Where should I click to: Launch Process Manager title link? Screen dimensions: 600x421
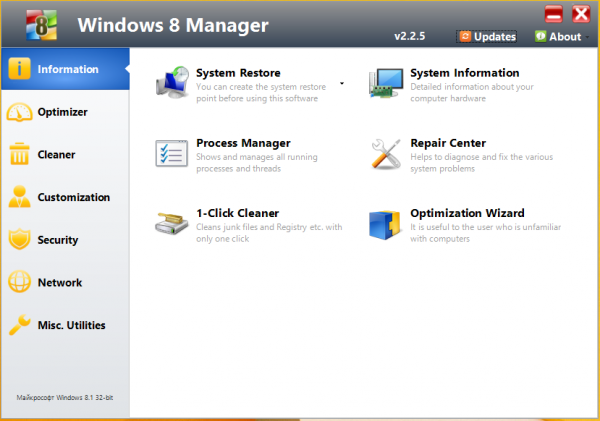[x=243, y=143]
